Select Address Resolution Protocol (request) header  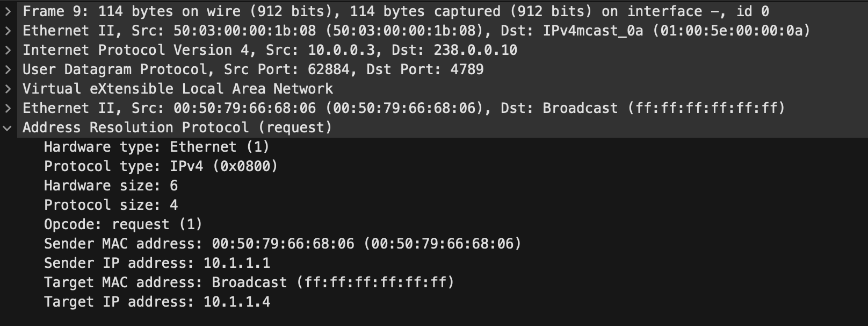[177, 127]
